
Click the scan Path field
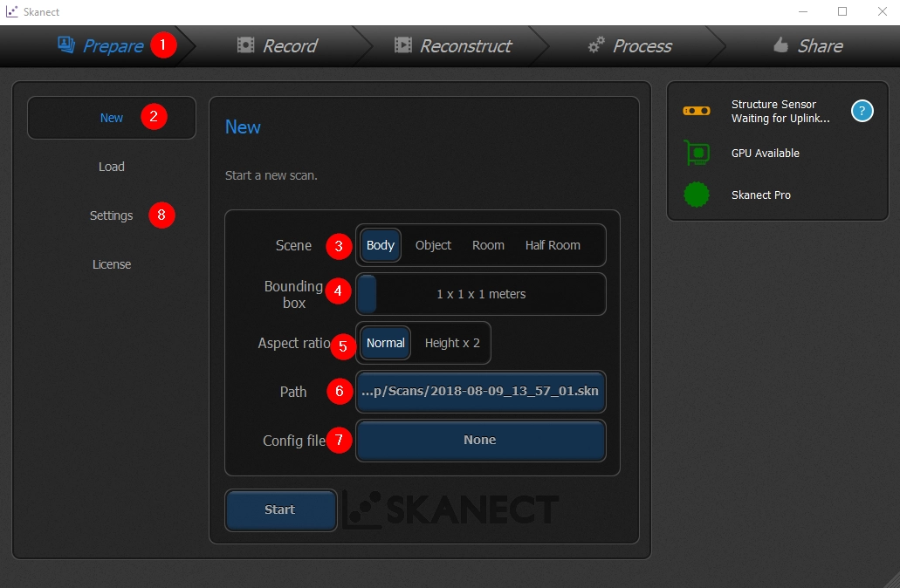480,392
